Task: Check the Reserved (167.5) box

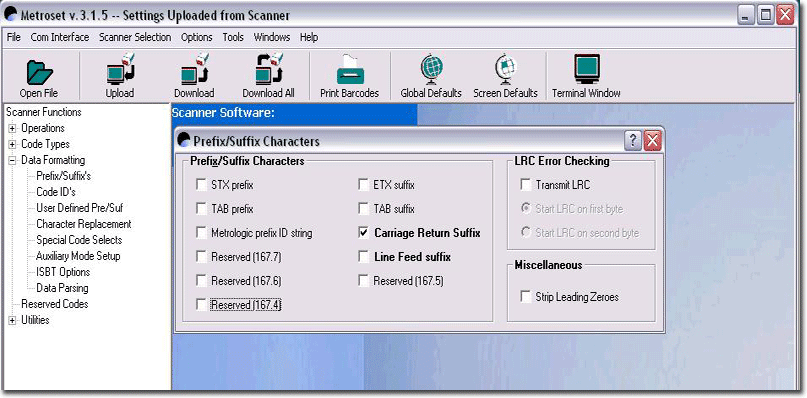Action: click(364, 281)
